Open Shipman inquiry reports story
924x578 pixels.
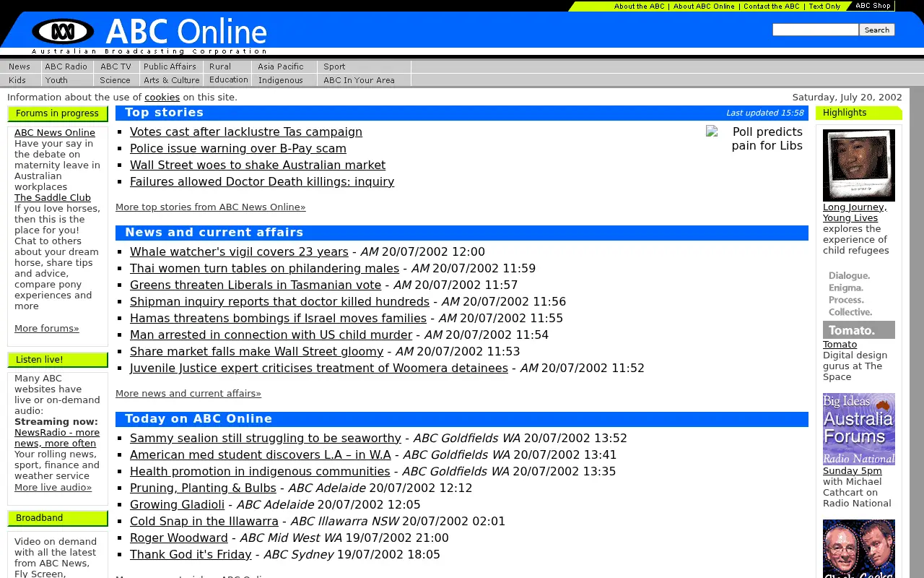coord(279,301)
